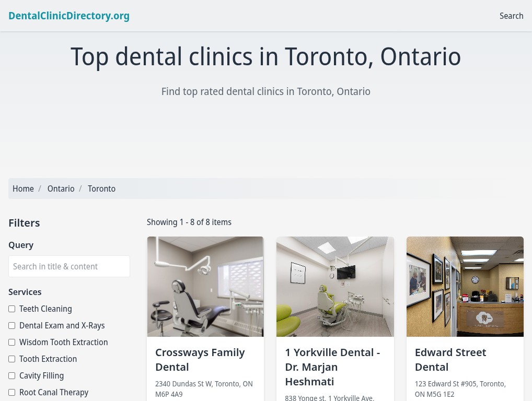Viewport: 532px width, 401px height.
Task: Open the Edward Street Dental title link
Action: tap(450, 360)
